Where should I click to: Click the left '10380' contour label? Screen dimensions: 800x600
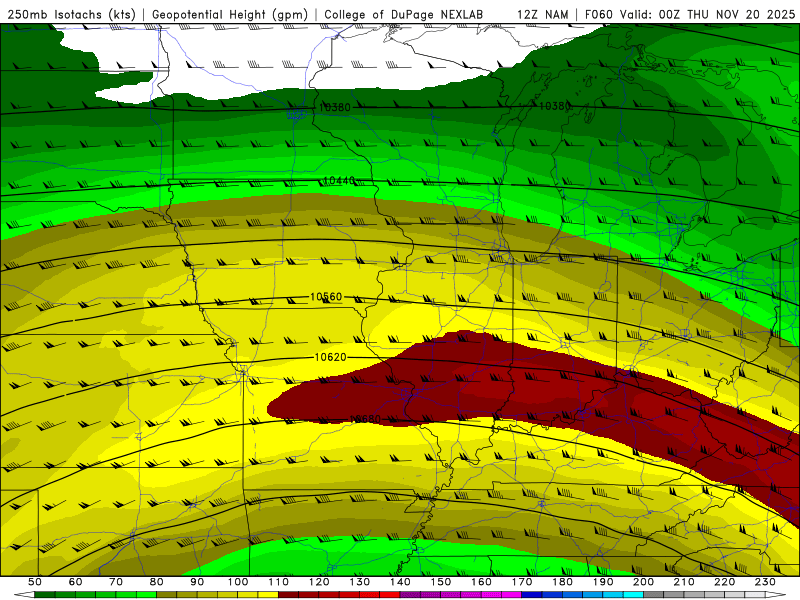[x=335, y=107]
